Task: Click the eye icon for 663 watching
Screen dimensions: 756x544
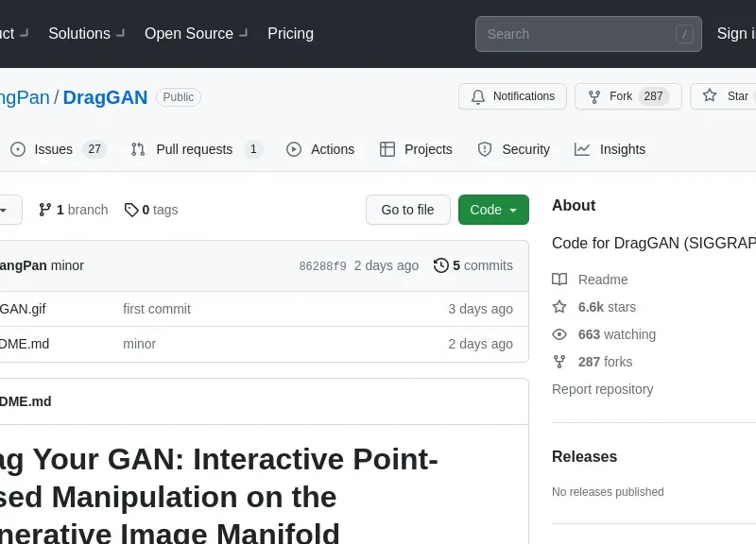Action: pyautogui.click(x=559, y=334)
